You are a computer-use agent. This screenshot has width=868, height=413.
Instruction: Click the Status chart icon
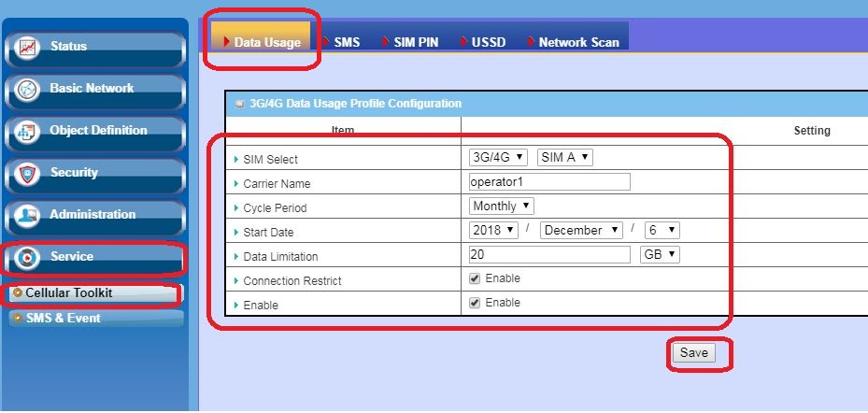coord(26,48)
